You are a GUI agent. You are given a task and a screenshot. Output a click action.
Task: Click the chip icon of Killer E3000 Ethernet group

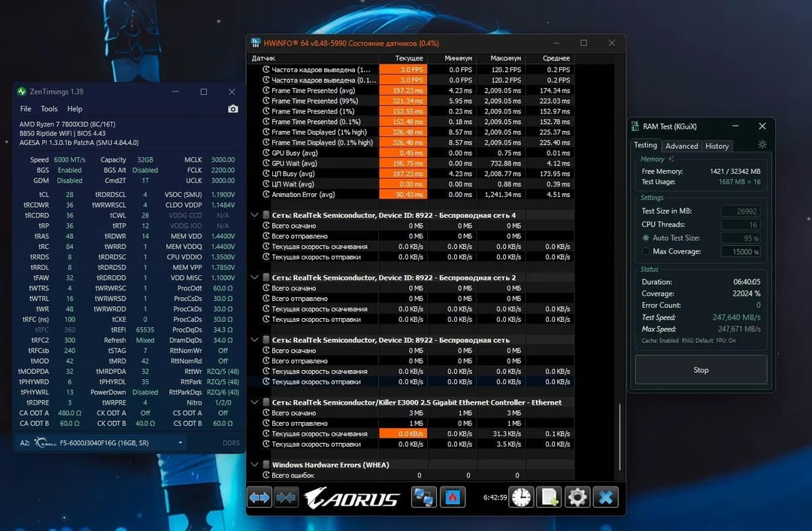click(265, 402)
